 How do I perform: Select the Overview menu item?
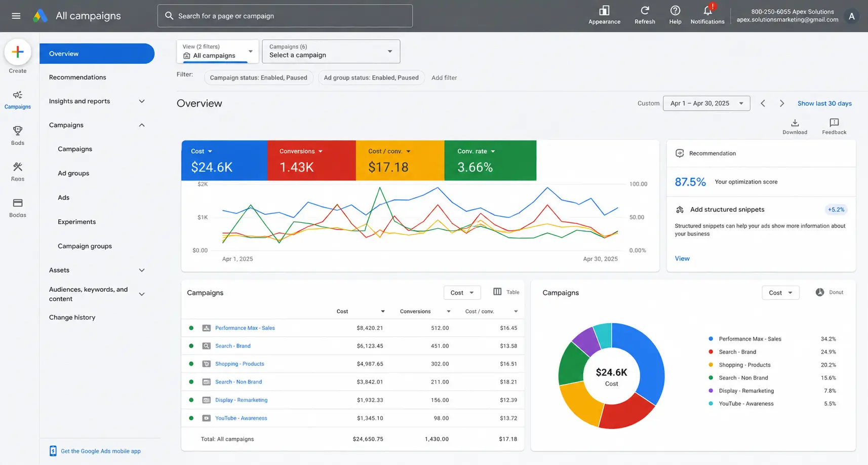click(97, 54)
